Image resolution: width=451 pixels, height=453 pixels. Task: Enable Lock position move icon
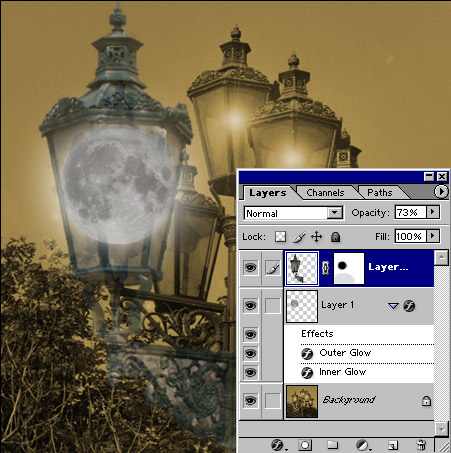[316, 237]
